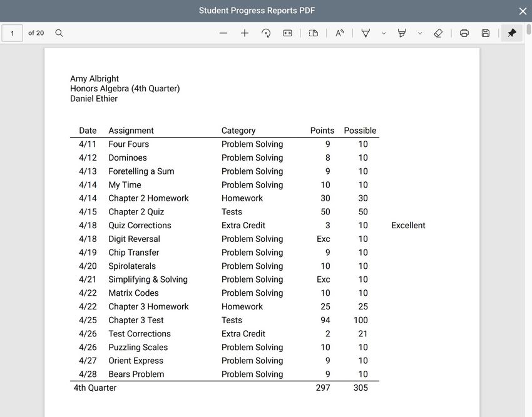Click Homework category of Chapter 2 Homework

coord(242,198)
